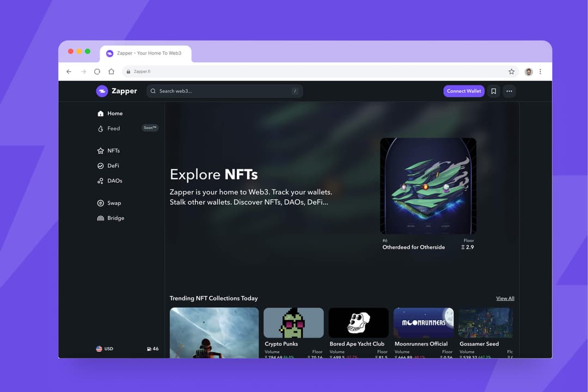The height and width of the screenshot is (392, 588).
Task: Select the Swap icon
Action: 101,203
